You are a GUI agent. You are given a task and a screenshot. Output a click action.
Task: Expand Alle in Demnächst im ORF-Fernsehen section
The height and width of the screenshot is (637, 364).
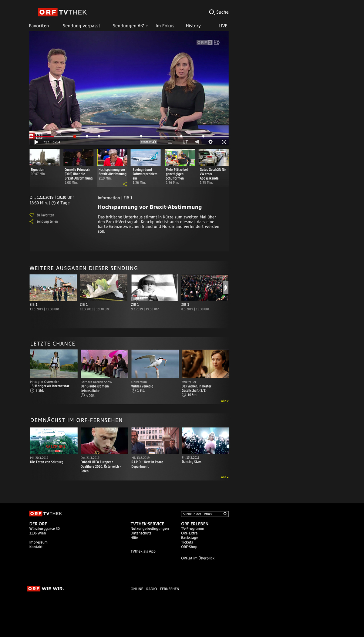click(x=225, y=477)
